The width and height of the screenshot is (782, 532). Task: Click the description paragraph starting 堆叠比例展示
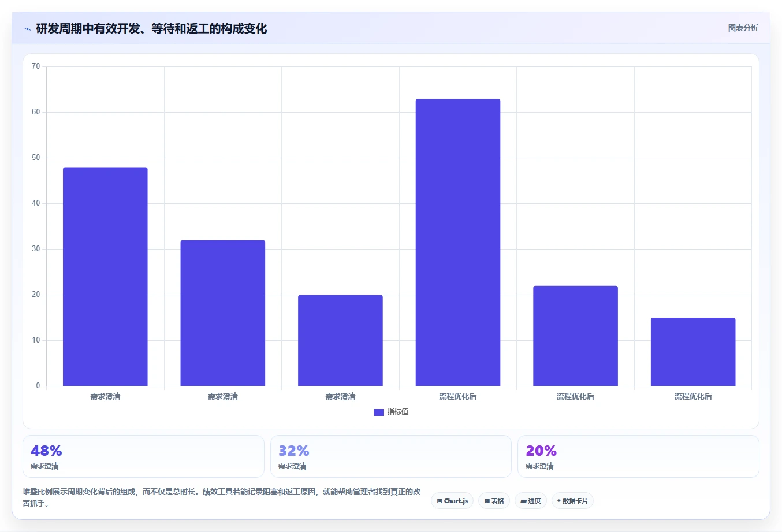(x=222, y=497)
